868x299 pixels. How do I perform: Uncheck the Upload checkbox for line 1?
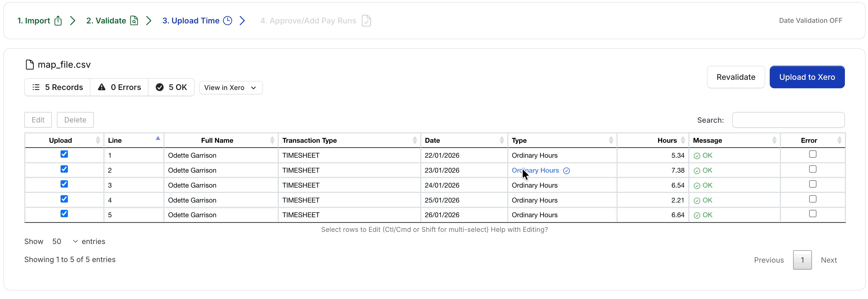(x=64, y=154)
